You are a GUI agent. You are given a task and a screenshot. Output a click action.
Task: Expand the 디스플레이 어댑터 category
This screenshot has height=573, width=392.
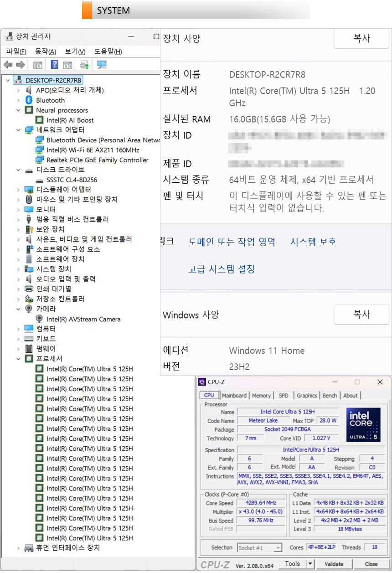click(x=18, y=190)
